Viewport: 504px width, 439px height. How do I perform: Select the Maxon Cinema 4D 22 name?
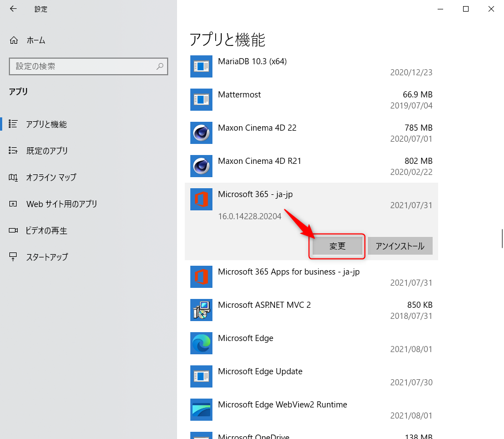257,128
